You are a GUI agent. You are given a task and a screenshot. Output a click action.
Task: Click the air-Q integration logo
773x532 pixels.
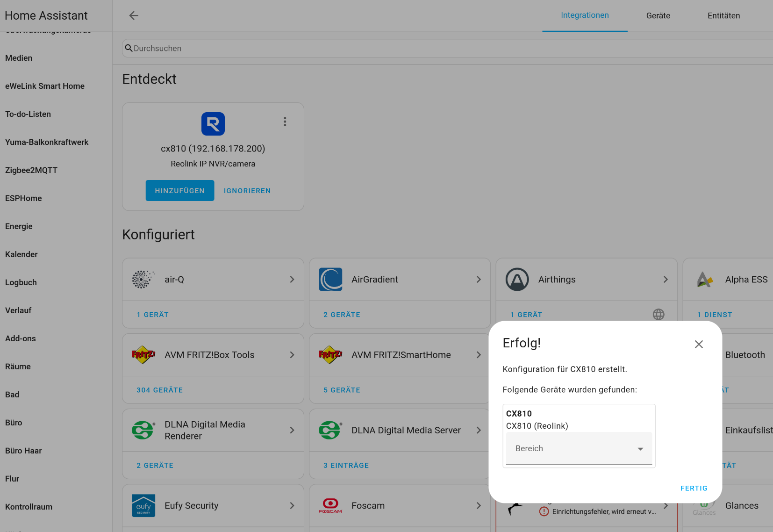point(143,280)
